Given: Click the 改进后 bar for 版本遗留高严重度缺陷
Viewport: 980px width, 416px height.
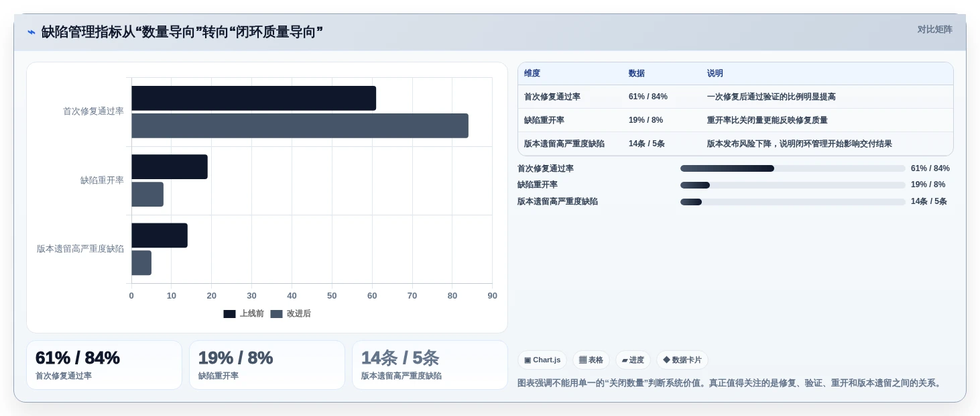Looking at the screenshot, I should coord(141,263).
